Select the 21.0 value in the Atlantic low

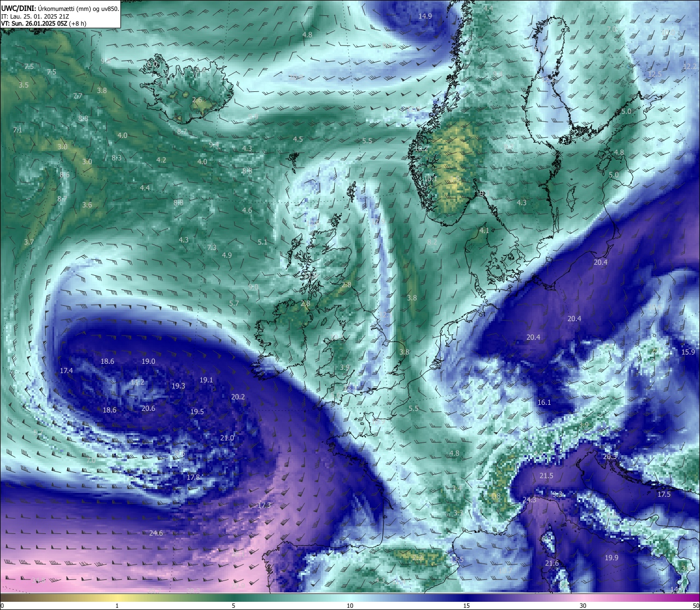227,438
